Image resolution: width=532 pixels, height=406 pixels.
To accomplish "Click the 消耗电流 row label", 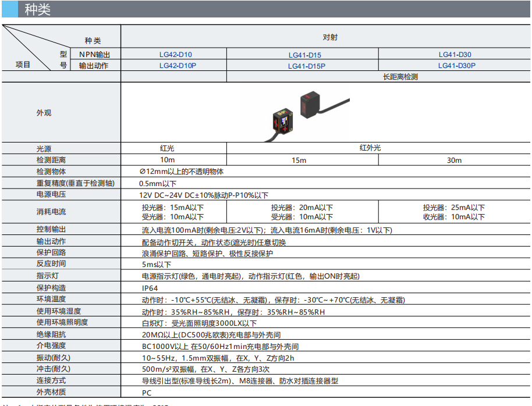I will coord(51,212).
